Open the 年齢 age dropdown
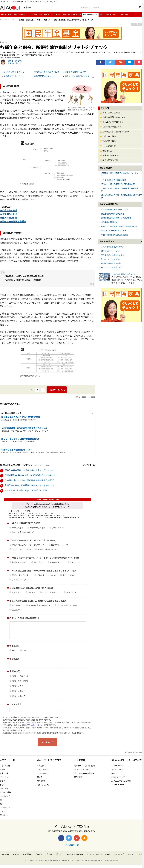The image size is (144, 868). point(14,664)
